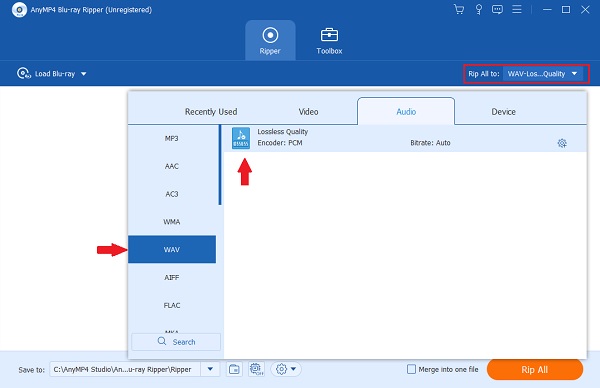The width and height of the screenshot is (600, 388).
Task: Switch to the Ripper tab
Action: pyautogui.click(x=270, y=40)
